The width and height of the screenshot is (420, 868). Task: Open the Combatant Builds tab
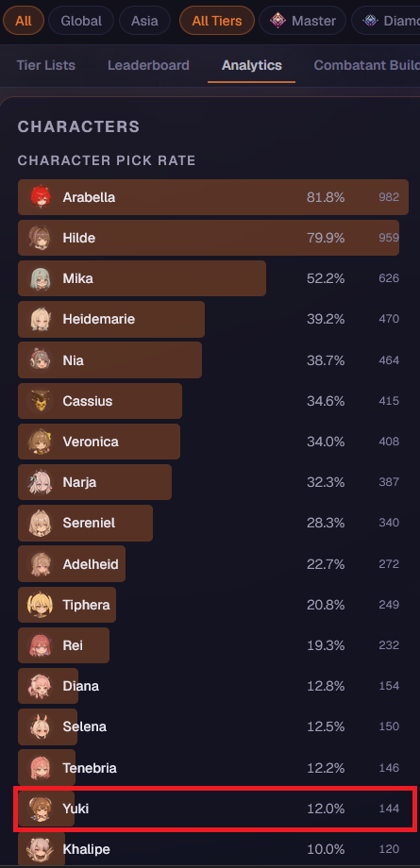(366, 65)
